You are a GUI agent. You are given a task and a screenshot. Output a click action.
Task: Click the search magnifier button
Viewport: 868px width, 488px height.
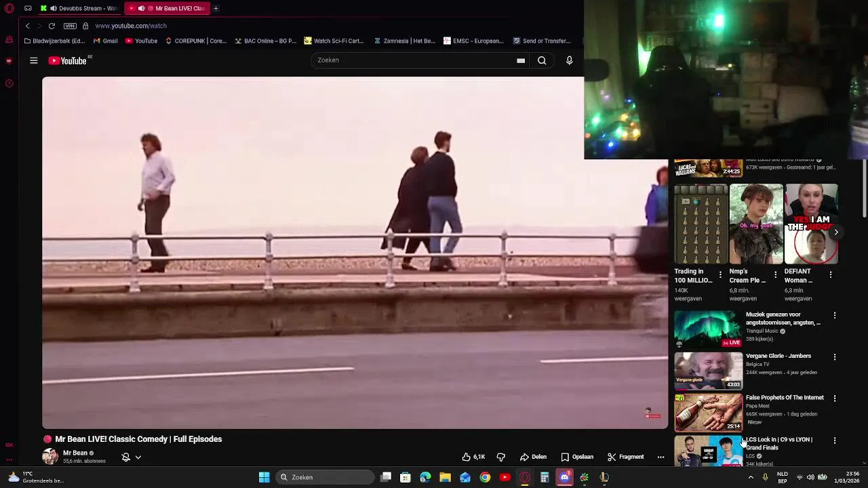(542, 60)
